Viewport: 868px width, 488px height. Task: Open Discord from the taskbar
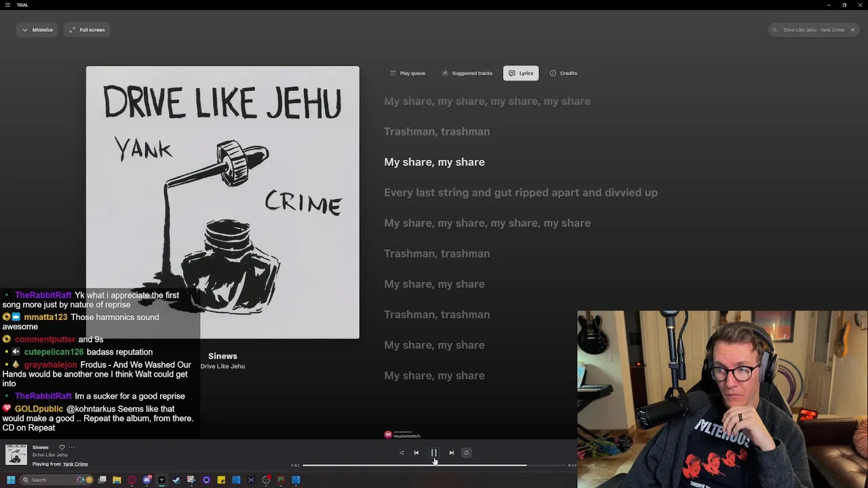tap(146, 480)
